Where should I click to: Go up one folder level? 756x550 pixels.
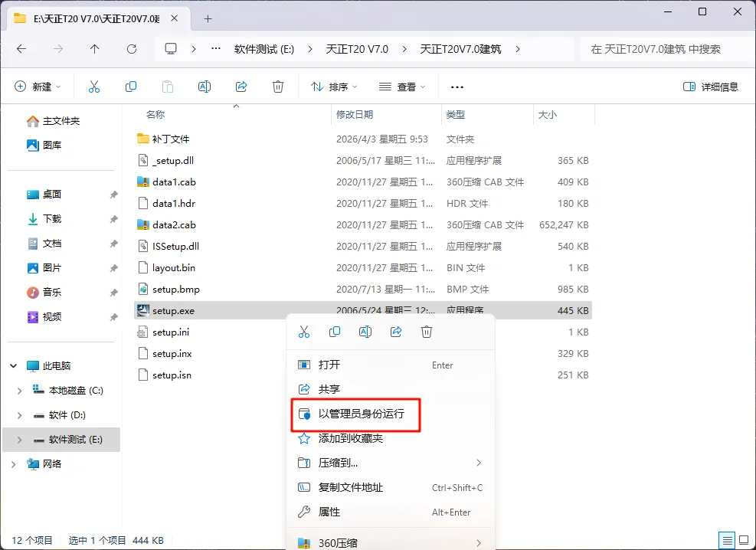click(x=94, y=49)
